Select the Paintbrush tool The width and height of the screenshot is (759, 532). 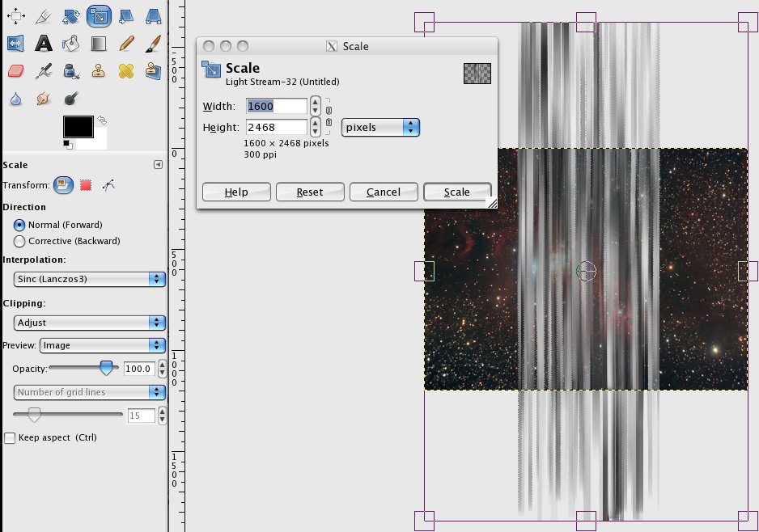point(154,44)
